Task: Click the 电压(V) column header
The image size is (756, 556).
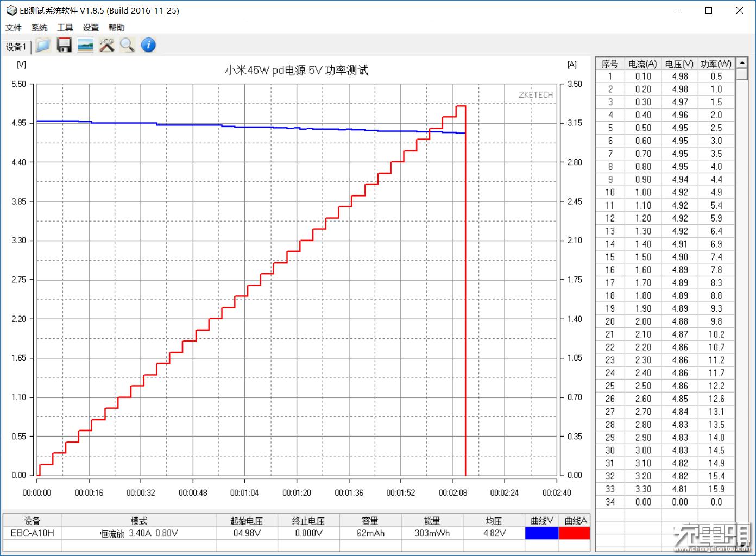Action: pyautogui.click(x=679, y=64)
